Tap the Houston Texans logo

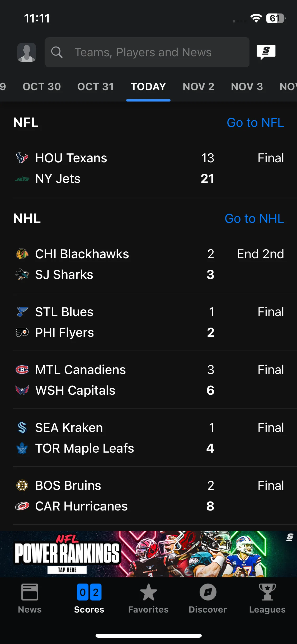pos(22,158)
